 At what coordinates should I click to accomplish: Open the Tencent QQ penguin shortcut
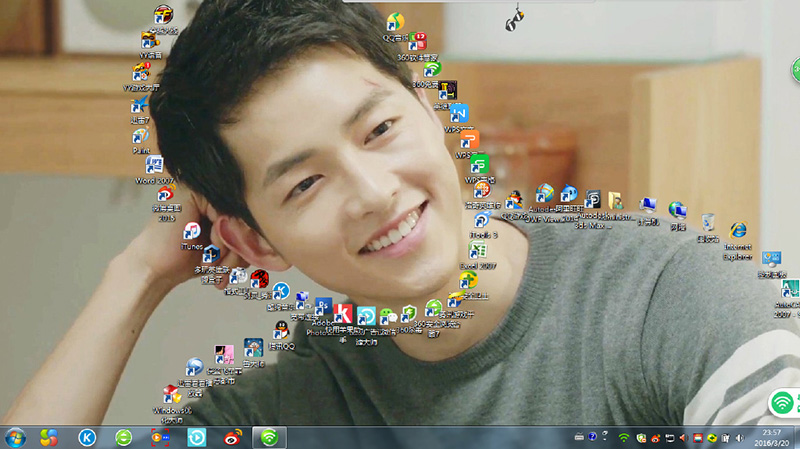tap(281, 330)
